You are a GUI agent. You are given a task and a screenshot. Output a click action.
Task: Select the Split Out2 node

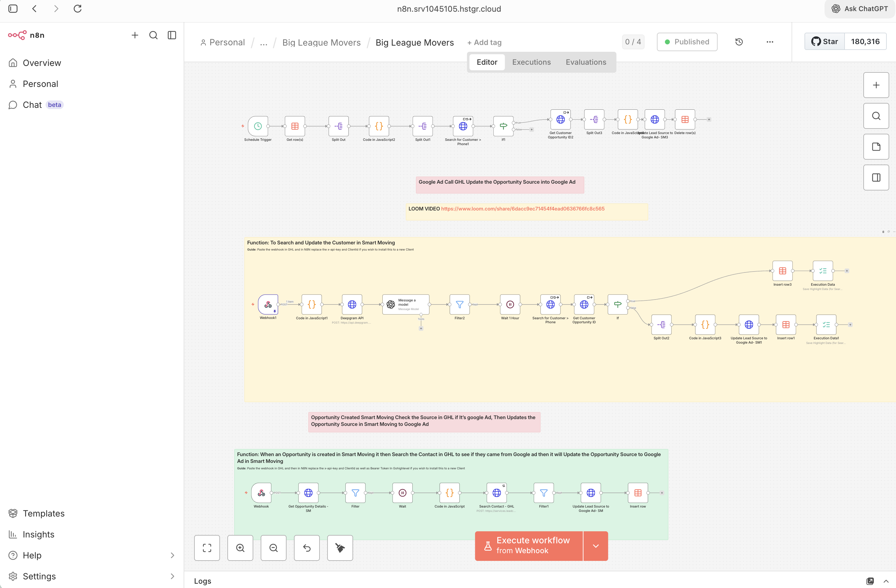pos(662,325)
